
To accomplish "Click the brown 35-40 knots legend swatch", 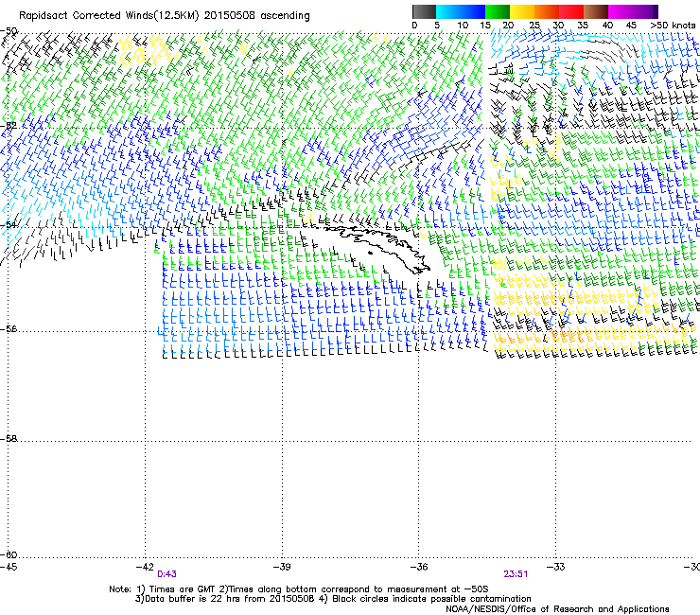I will 596,11.
